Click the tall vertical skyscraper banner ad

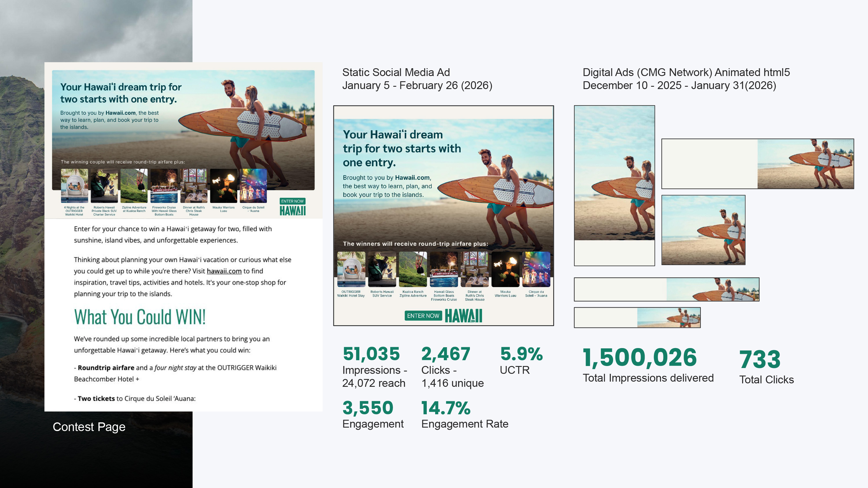pyautogui.click(x=614, y=185)
